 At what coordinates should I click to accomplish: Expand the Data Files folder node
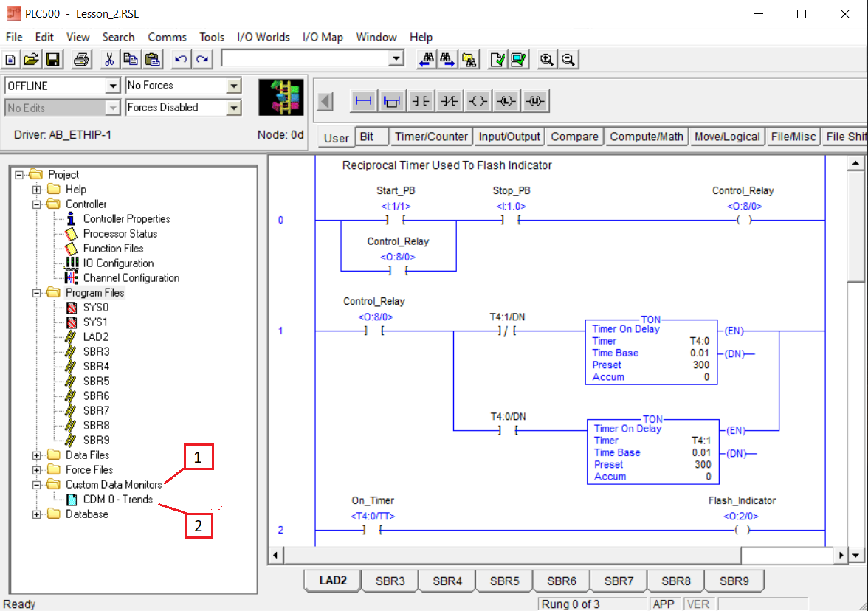click(x=37, y=455)
